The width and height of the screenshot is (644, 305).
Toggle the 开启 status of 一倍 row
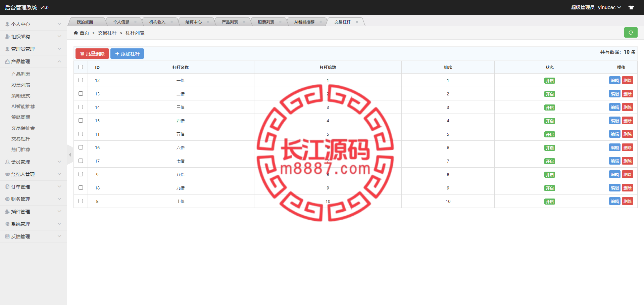point(549,81)
